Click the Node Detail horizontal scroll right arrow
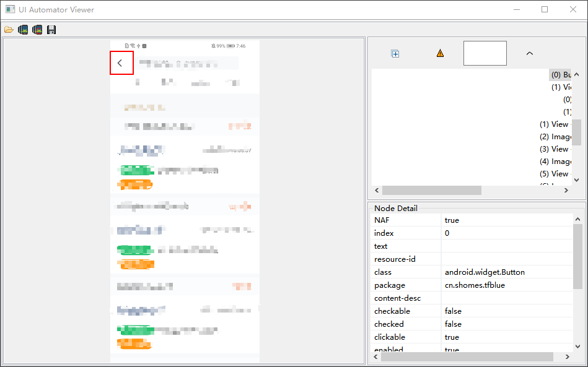This screenshot has width=588, height=367. tap(568, 356)
